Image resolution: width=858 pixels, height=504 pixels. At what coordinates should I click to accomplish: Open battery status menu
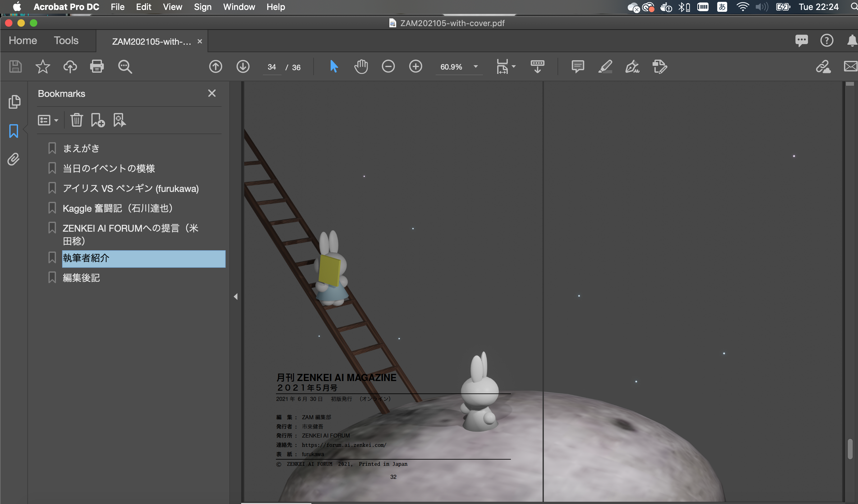[x=783, y=7]
